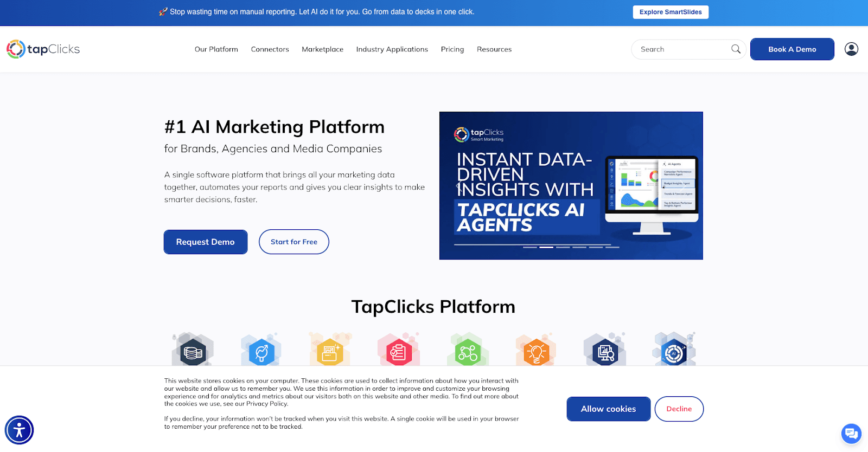Click the Request Demo button
This screenshot has width=868, height=452.
(x=206, y=242)
